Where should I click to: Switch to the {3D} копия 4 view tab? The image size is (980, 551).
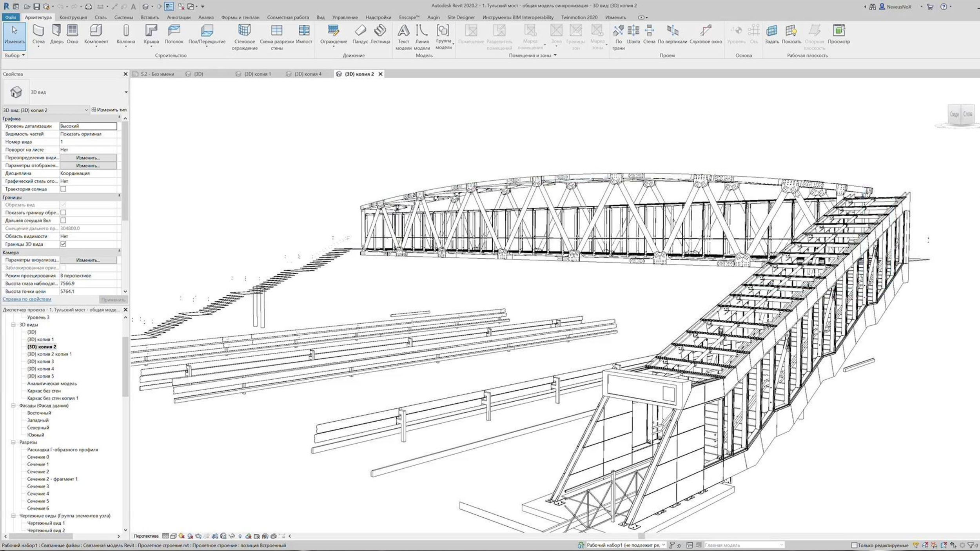[x=308, y=74]
